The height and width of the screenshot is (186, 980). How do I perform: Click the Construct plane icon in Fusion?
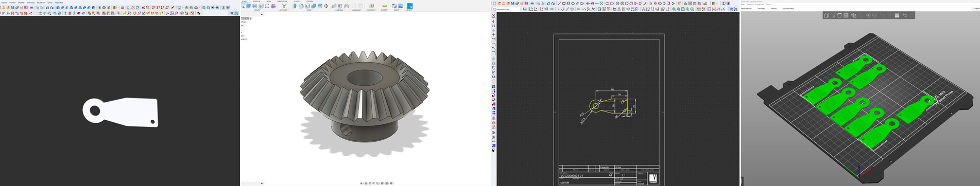(x=371, y=6)
